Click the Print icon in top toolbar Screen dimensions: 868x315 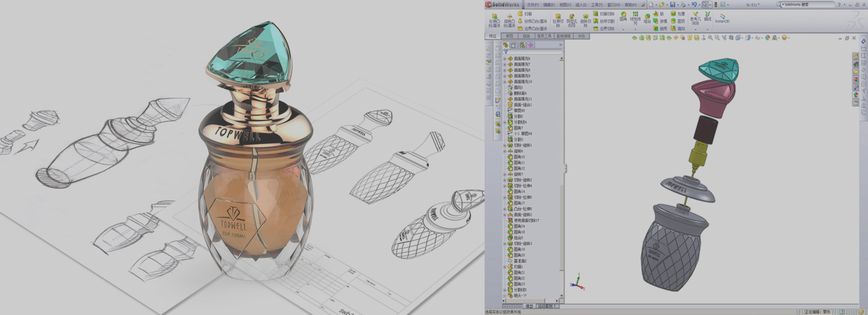(683, 4)
